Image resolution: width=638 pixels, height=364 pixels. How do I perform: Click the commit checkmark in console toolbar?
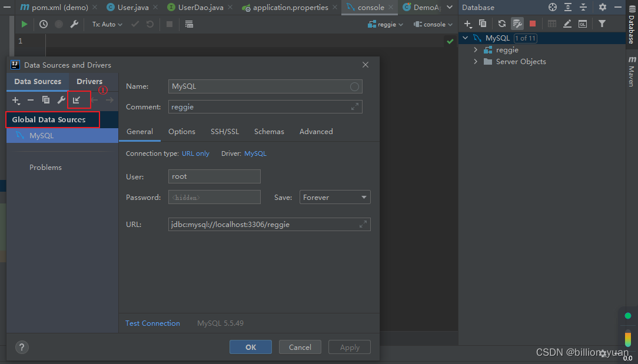pyautogui.click(x=135, y=24)
